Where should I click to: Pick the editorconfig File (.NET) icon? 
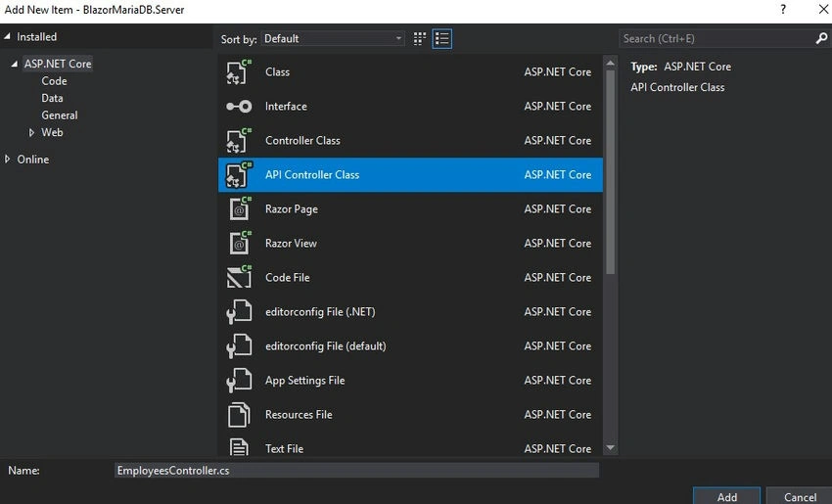[x=239, y=311]
